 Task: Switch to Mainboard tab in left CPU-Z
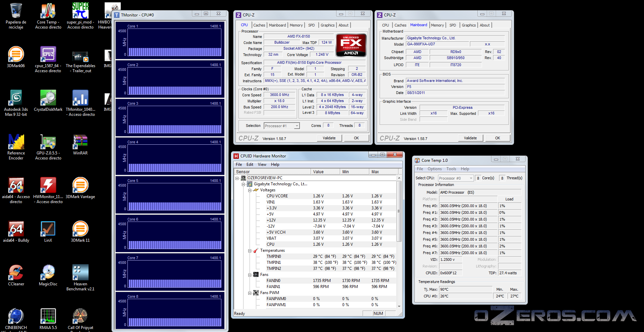(x=277, y=25)
